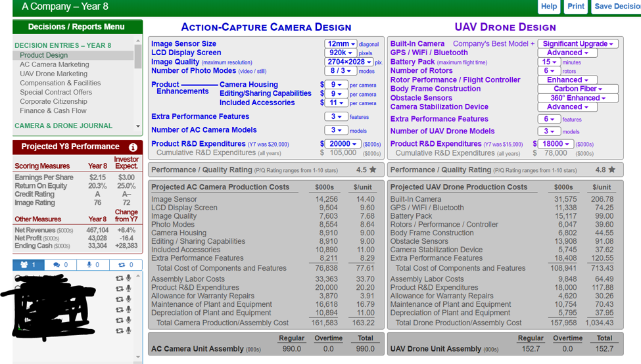Image resolution: width=641 pixels, height=364 pixels.
Task: Open the Rotor Performance Enhanced dropdown
Action: 567,80
